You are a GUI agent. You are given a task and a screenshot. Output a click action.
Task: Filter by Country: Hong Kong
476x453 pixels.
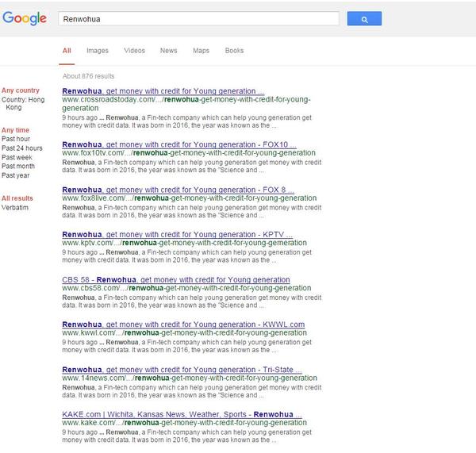pyautogui.click(x=23, y=104)
